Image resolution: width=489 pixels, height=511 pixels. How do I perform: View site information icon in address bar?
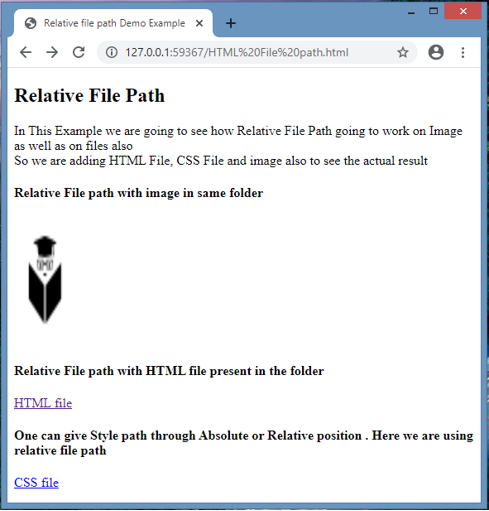coord(112,52)
